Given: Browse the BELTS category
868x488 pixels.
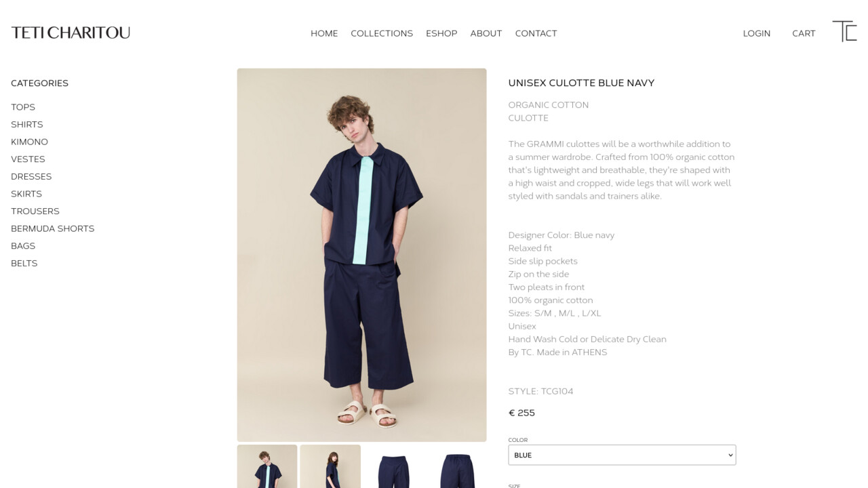Looking at the screenshot, I should 24,263.
